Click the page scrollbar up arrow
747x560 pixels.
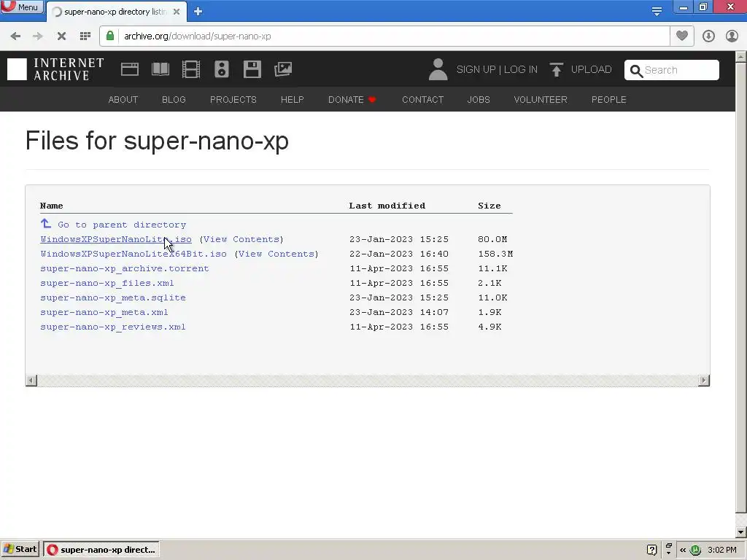741,57
